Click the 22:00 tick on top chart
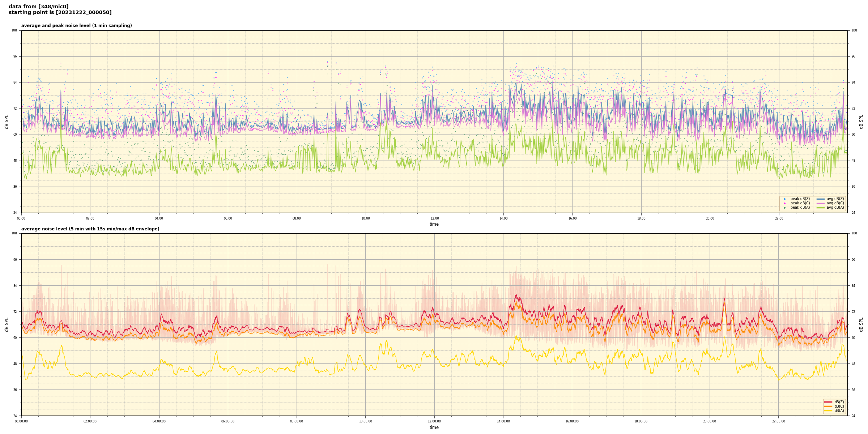The width and height of the screenshot is (868, 434). [x=779, y=218]
